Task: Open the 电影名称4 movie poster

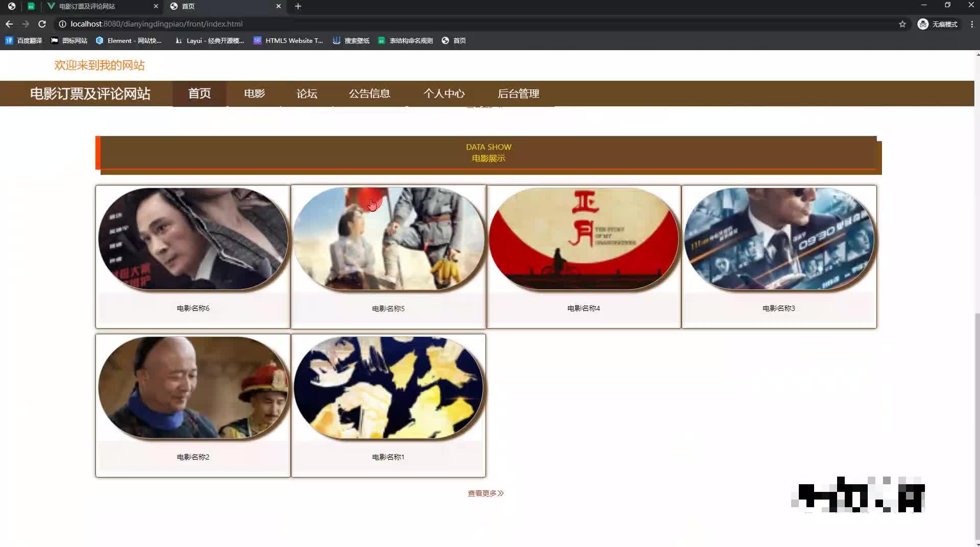Action: pyautogui.click(x=583, y=239)
